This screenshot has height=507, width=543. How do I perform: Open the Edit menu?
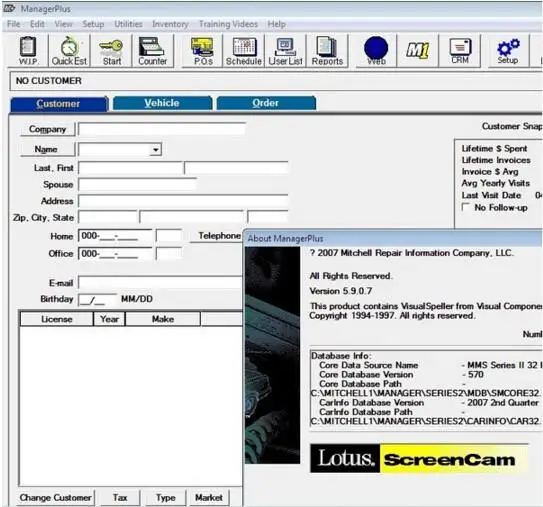[x=37, y=24]
